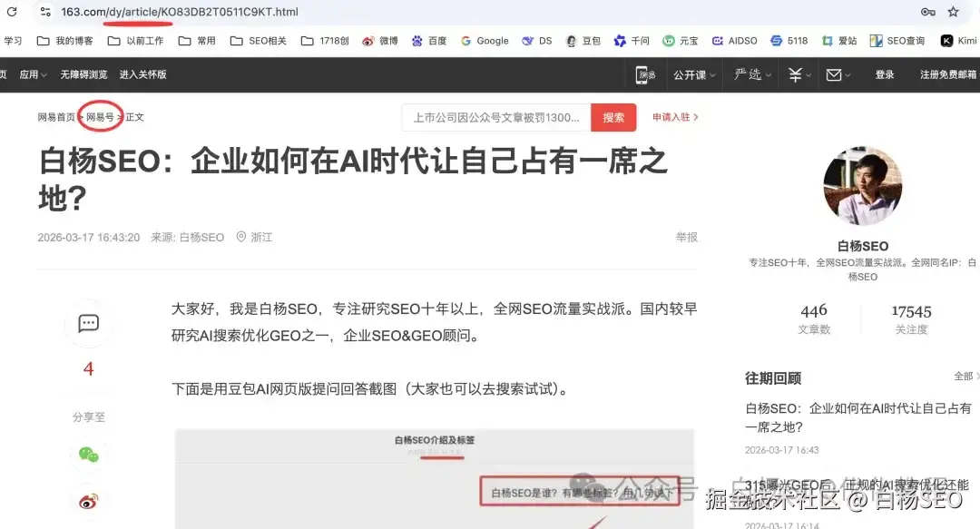Click the comment count 4
This screenshot has height=529, width=980.
[88, 369]
